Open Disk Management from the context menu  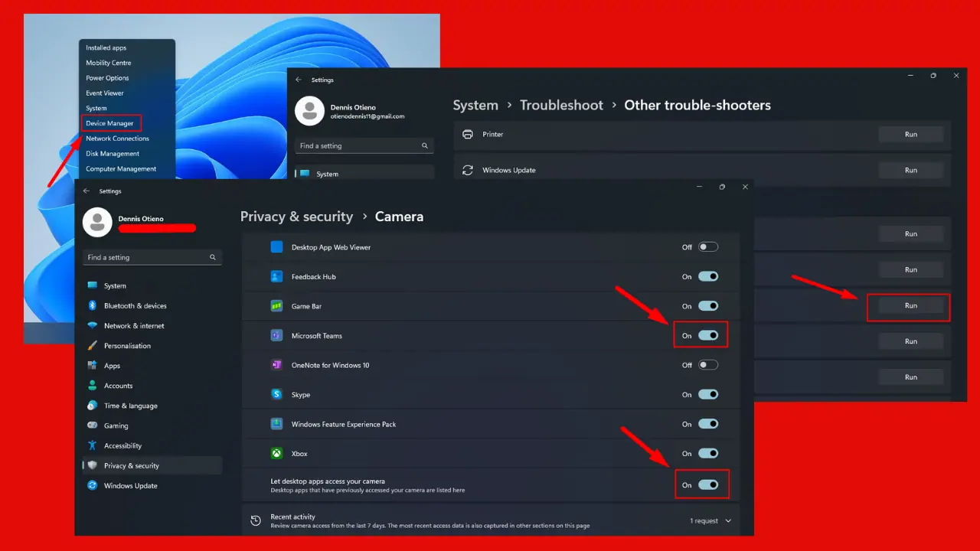pos(113,154)
